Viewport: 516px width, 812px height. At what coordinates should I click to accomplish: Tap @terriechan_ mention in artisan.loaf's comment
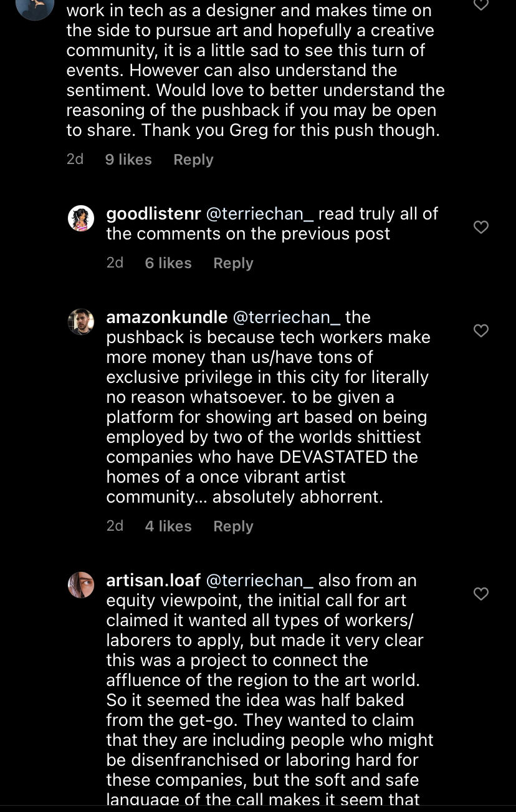tap(259, 581)
